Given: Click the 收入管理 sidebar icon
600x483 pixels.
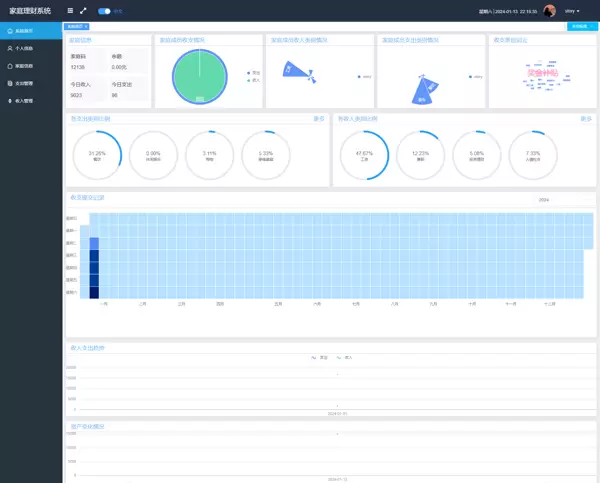Looking at the screenshot, I should (10, 101).
